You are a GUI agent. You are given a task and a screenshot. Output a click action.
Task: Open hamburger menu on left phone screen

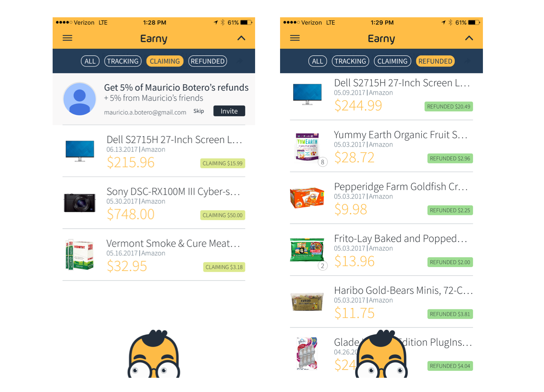(x=67, y=38)
